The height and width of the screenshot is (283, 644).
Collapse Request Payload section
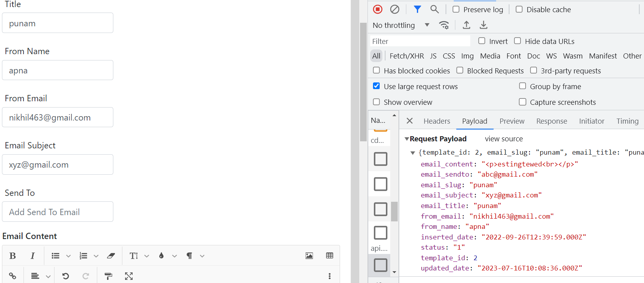407,139
